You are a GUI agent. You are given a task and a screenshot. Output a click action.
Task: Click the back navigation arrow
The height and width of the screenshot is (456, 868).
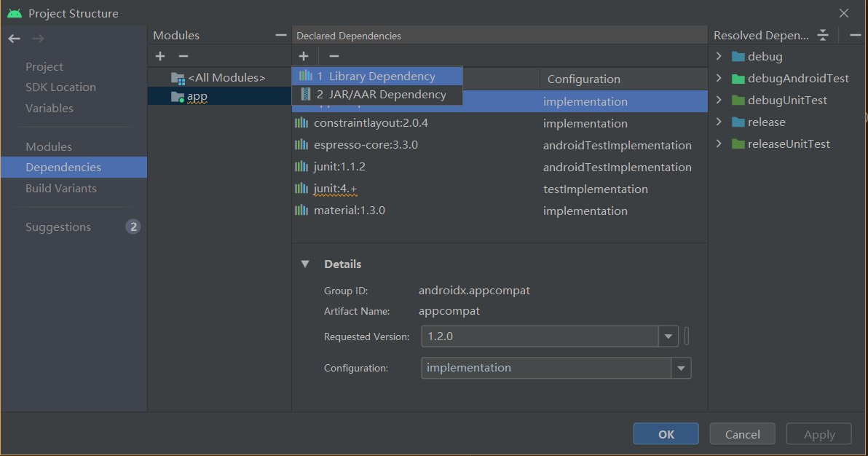(15, 39)
